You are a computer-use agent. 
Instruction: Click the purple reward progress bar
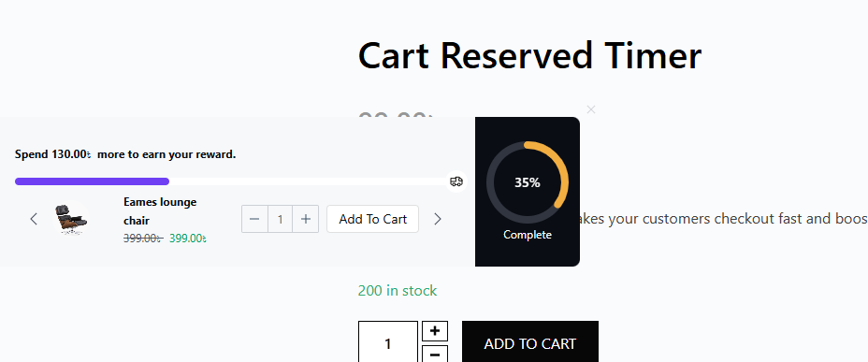[92, 181]
